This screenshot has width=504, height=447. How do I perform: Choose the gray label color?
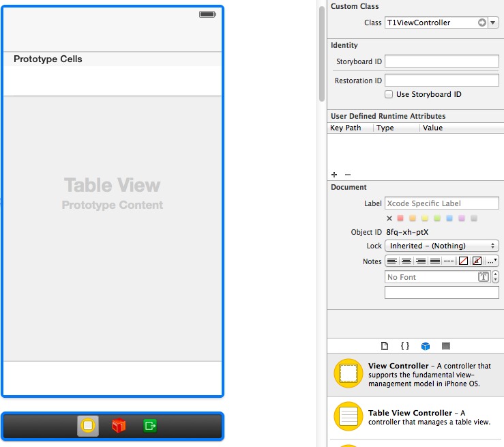(x=474, y=218)
